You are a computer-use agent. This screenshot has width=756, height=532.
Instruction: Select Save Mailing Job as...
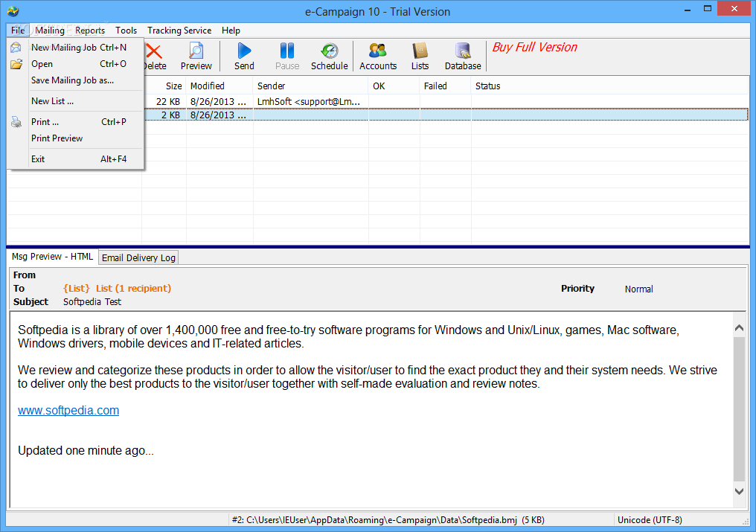pyautogui.click(x=76, y=80)
